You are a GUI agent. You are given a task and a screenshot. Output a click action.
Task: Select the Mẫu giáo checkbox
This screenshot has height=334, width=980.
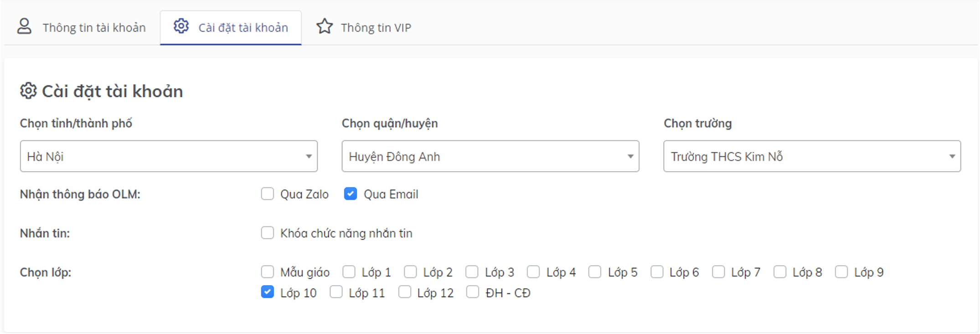267,271
